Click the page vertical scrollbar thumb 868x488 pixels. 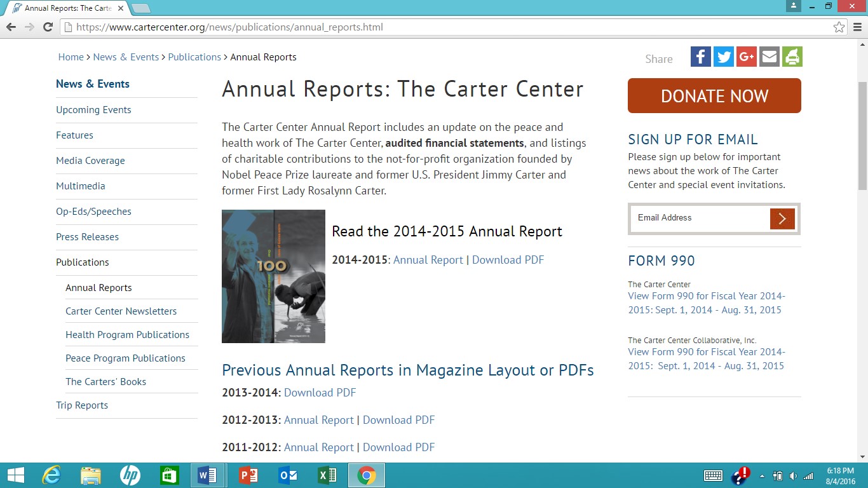click(862, 136)
